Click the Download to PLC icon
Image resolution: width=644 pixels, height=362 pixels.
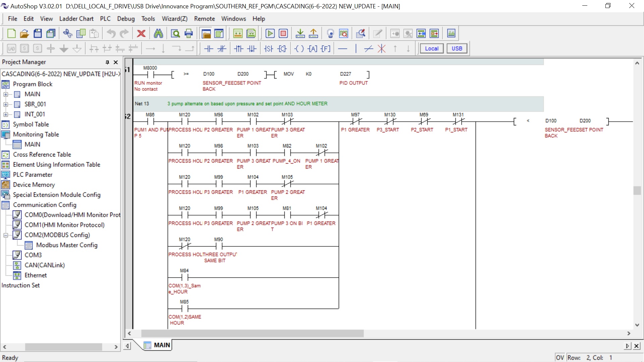300,33
